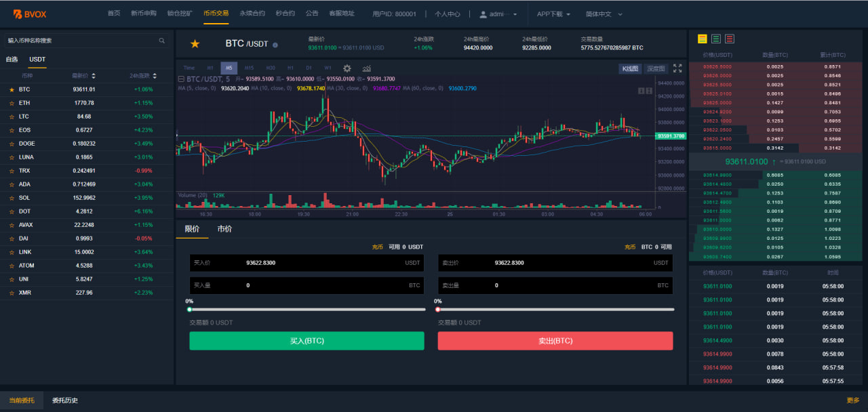Viewport: 868px width, 412px height.
Task: Sort by 最新价 column arrows
Action: click(94, 76)
